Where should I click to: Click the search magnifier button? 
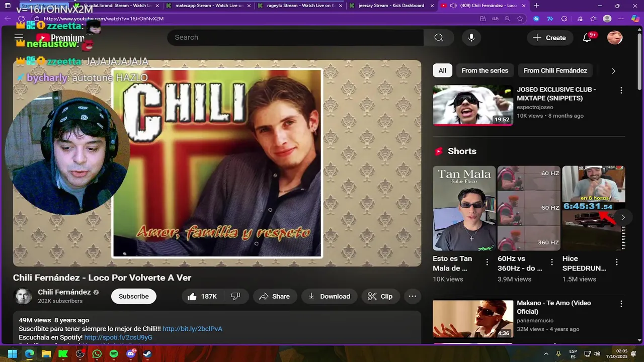pyautogui.click(x=439, y=38)
